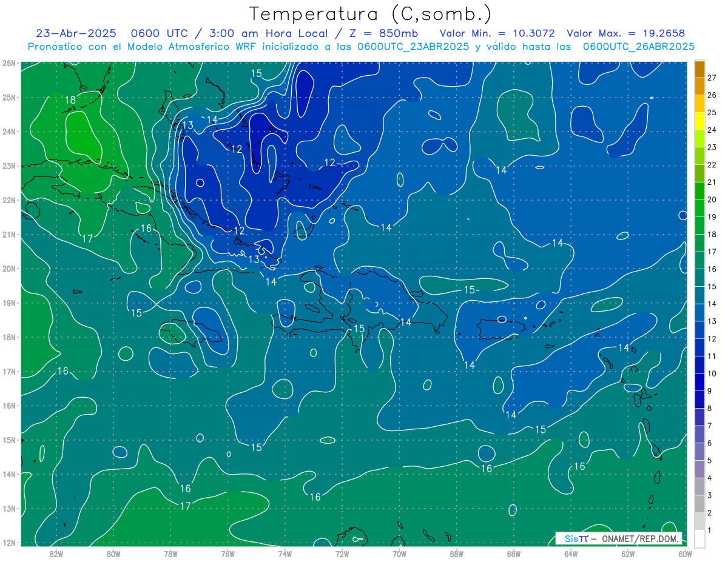Screen dimensions: 728x562
Task: Click the purple legend band between 5 and 6
Action: [699, 452]
